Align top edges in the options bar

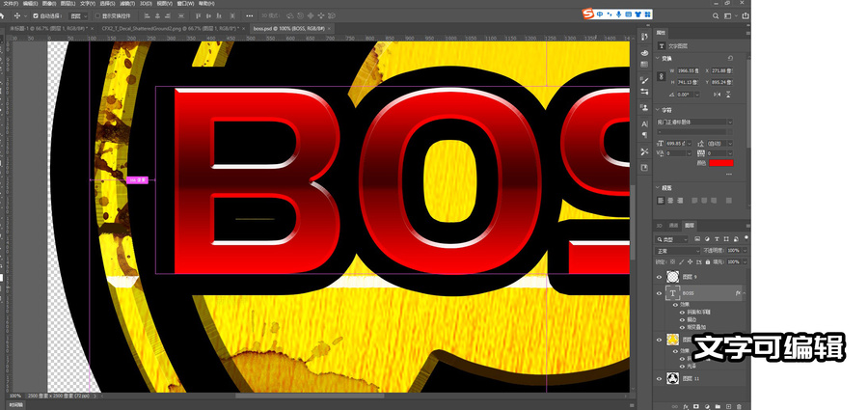tap(198, 16)
